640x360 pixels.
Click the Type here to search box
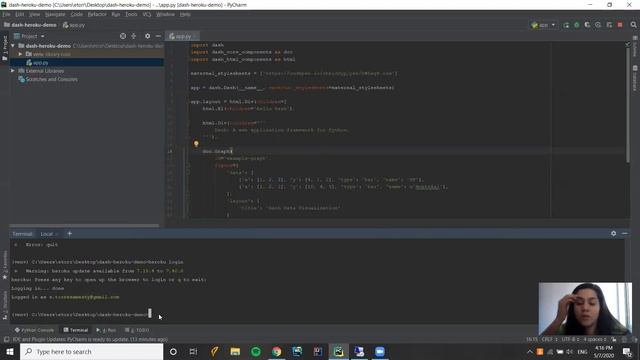(91, 351)
